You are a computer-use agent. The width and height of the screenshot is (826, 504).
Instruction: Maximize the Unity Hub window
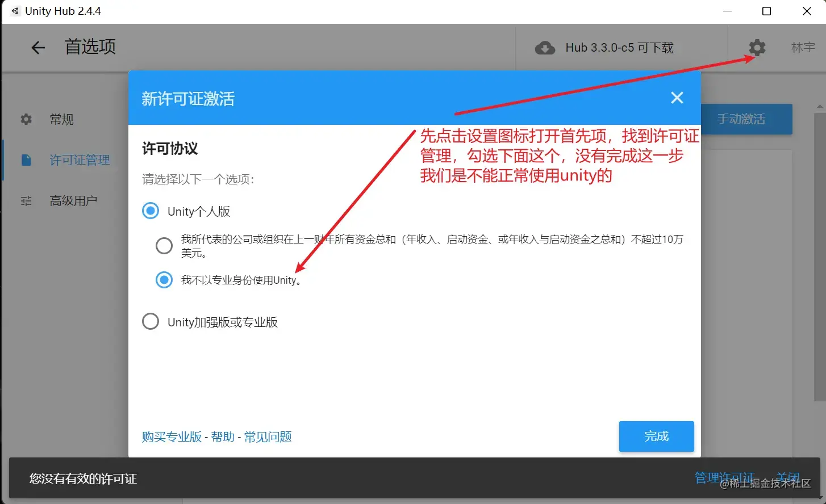pyautogui.click(x=766, y=11)
